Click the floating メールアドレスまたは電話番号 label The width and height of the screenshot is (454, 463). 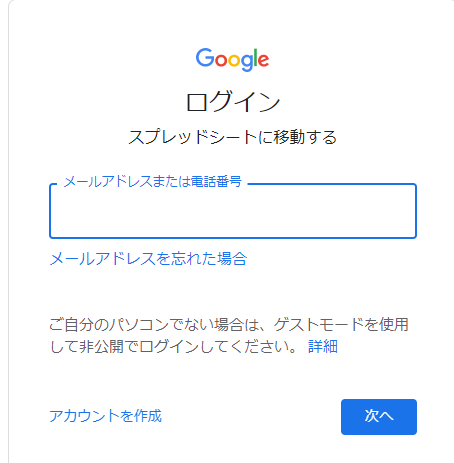(152, 182)
